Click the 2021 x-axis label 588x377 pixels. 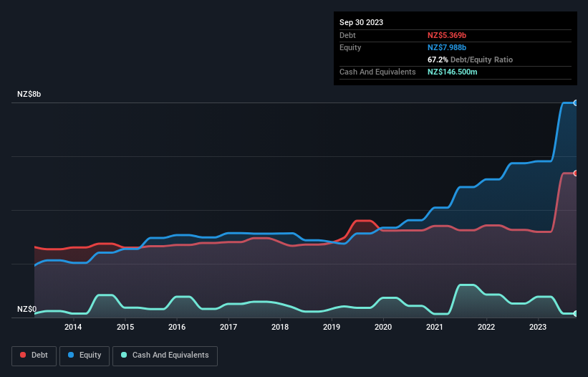click(x=435, y=327)
